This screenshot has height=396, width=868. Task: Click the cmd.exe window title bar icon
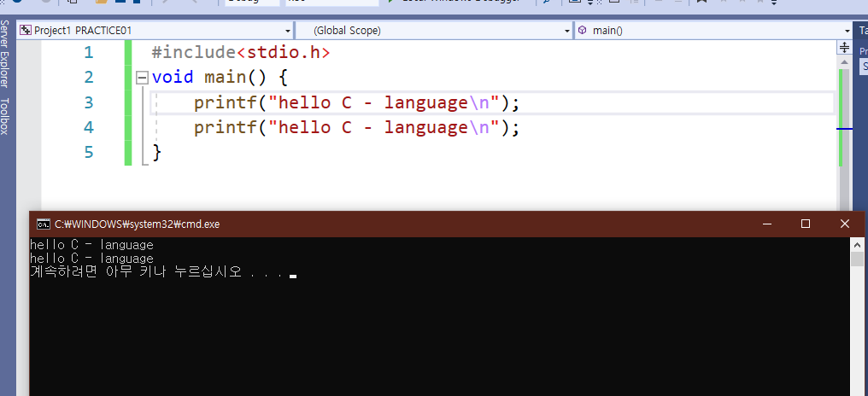[x=42, y=224]
